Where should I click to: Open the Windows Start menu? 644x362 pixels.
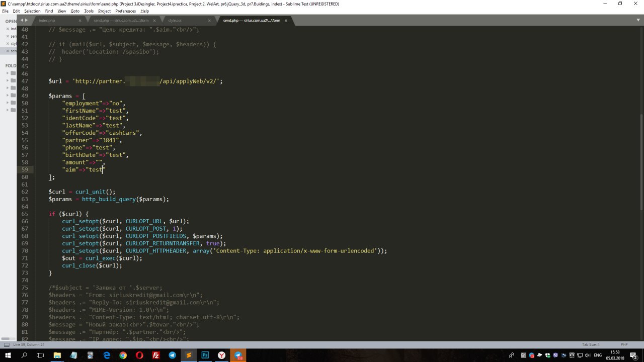pos(8,355)
